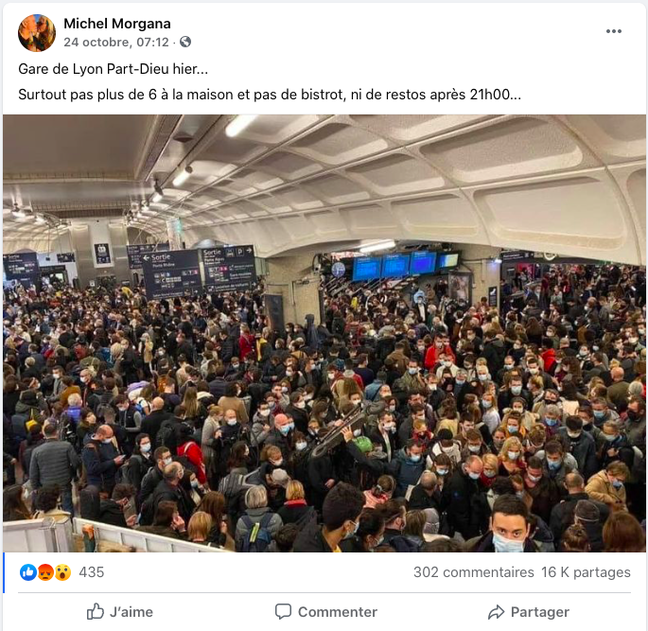View the 435 reactions count
648x631 pixels.
click(91, 572)
